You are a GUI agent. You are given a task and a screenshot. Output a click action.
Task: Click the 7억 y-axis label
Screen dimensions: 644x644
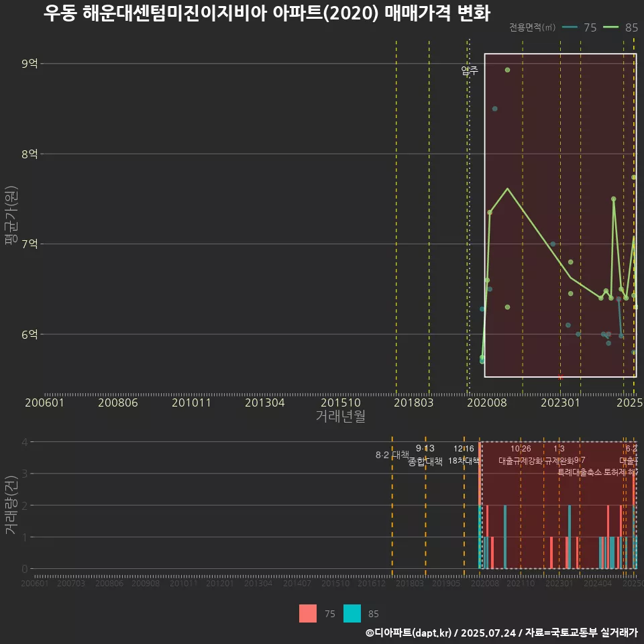pos(30,244)
